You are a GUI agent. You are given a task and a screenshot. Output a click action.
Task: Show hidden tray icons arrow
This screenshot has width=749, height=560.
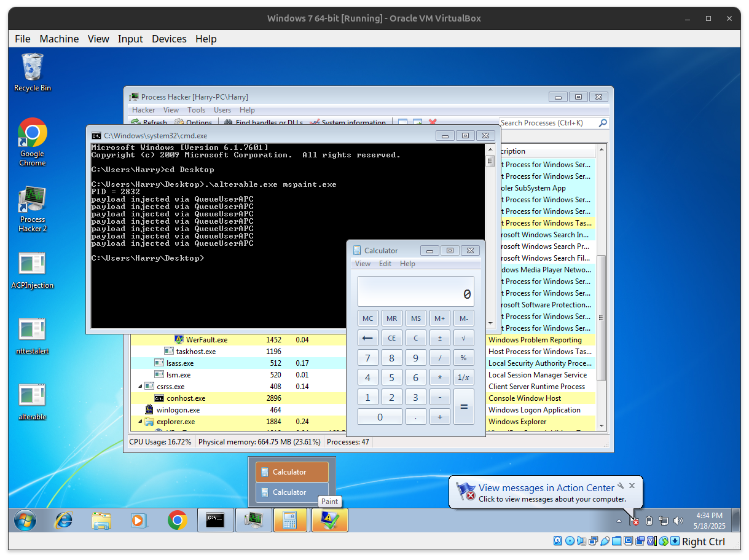pos(619,521)
